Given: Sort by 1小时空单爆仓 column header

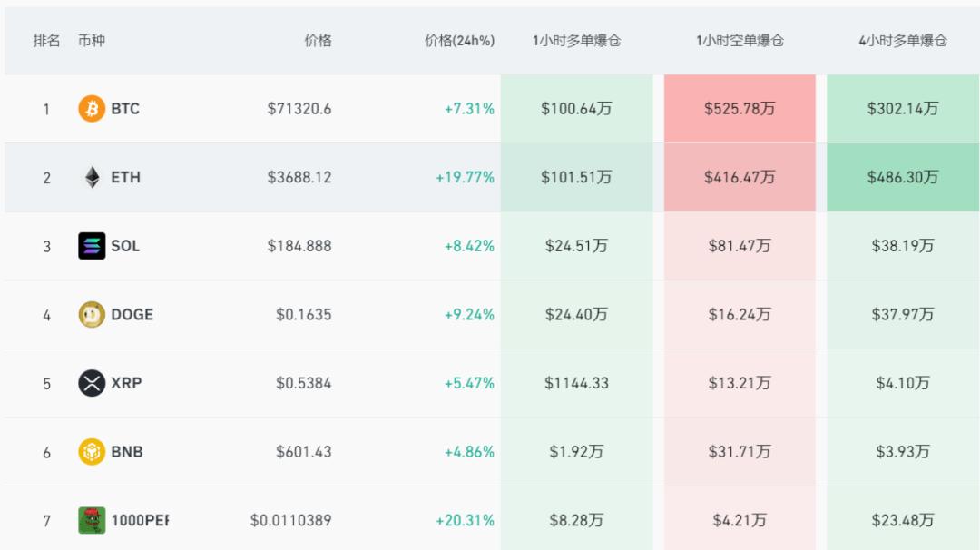Looking at the screenshot, I should (740, 41).
